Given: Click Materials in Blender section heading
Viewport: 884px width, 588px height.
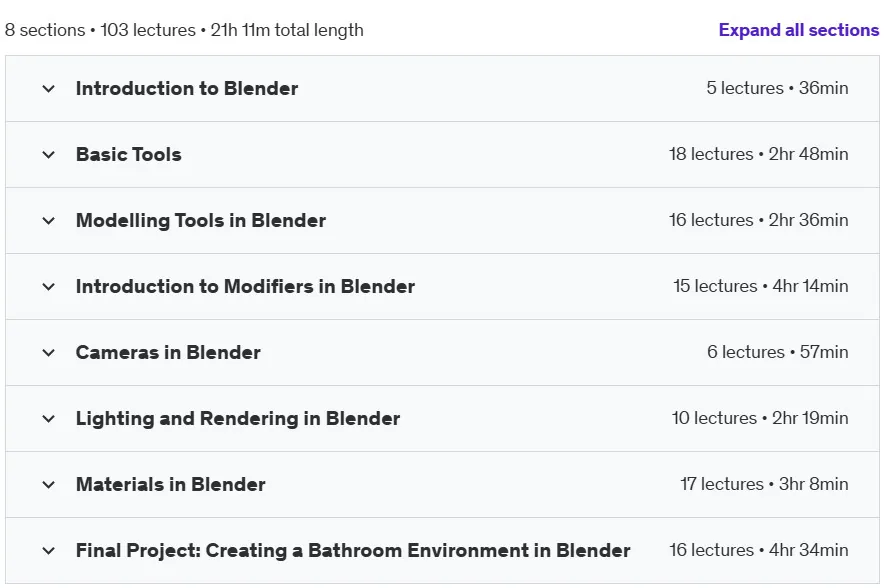Looking at the screenshot, I should 170,484.
